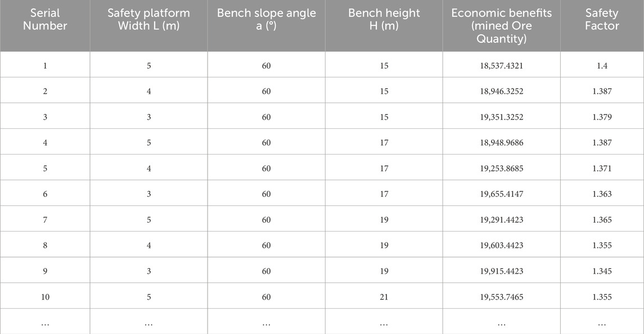Select the Bench height H header
Screen dimensions: 644x334
point(384,19)
